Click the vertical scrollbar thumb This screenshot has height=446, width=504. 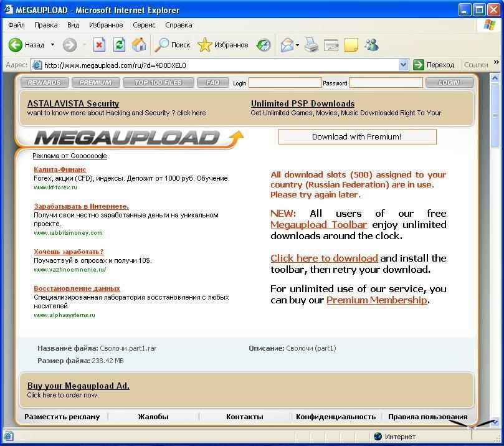(x=495, y=116)
